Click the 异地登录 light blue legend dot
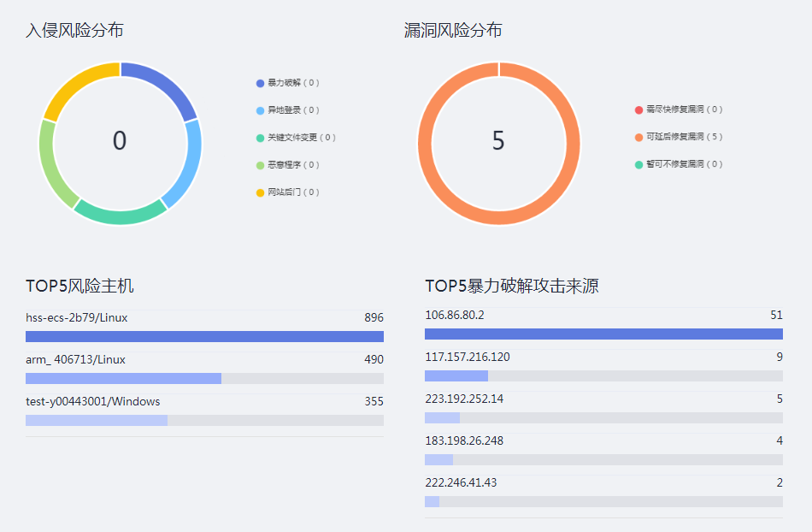 click(x=261, y=110)
